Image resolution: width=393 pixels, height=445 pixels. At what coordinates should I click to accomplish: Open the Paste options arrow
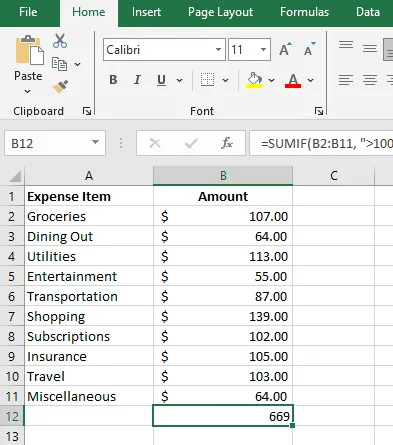click(28, 91)
